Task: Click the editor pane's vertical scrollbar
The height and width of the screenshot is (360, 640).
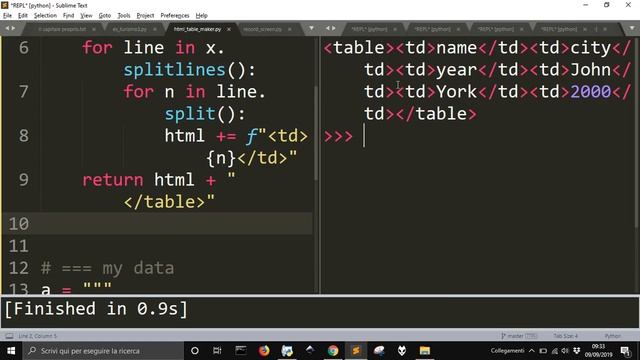Action: [316, 133]
